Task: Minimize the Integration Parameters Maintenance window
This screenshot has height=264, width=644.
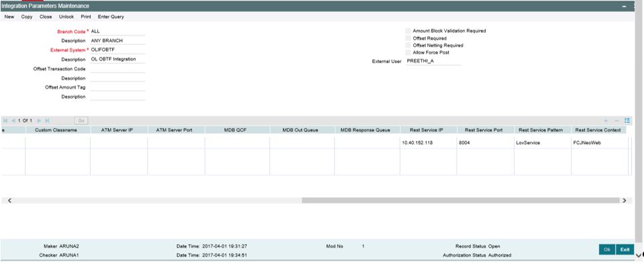Action: (625, 7)
